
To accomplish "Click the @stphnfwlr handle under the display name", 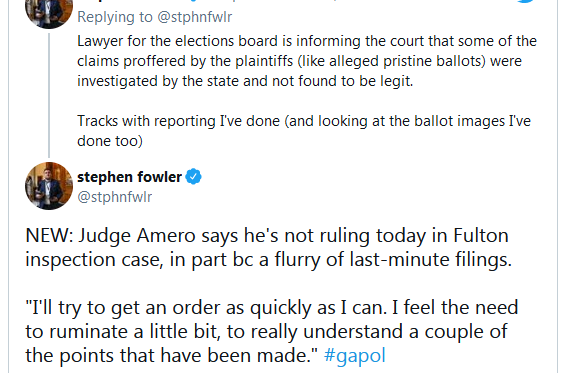I will pos(115,197).
